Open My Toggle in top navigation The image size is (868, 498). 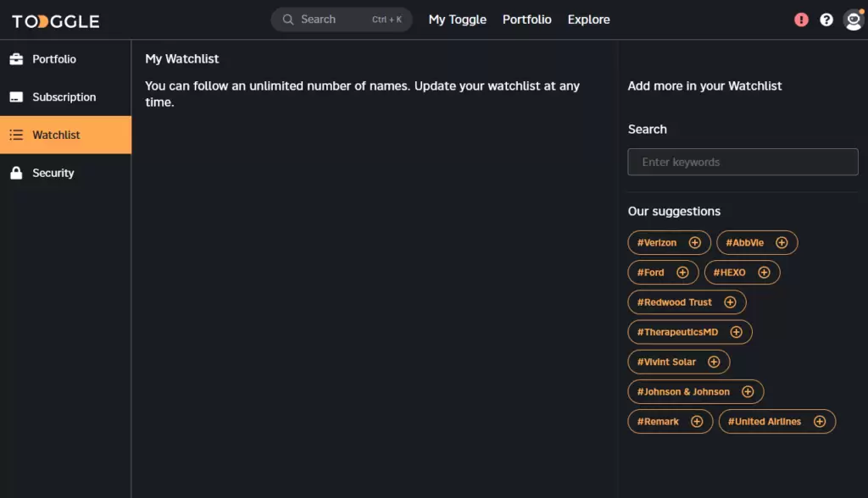457,19
